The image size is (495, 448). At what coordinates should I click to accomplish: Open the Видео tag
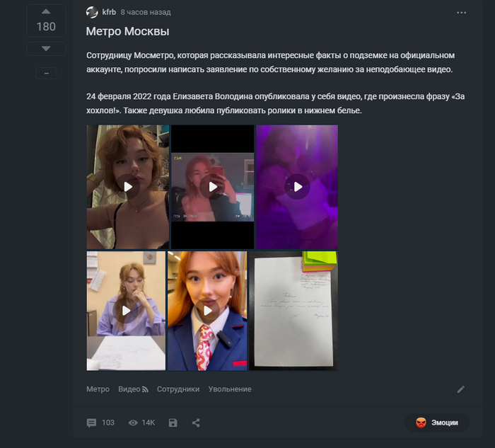[129, 389]
